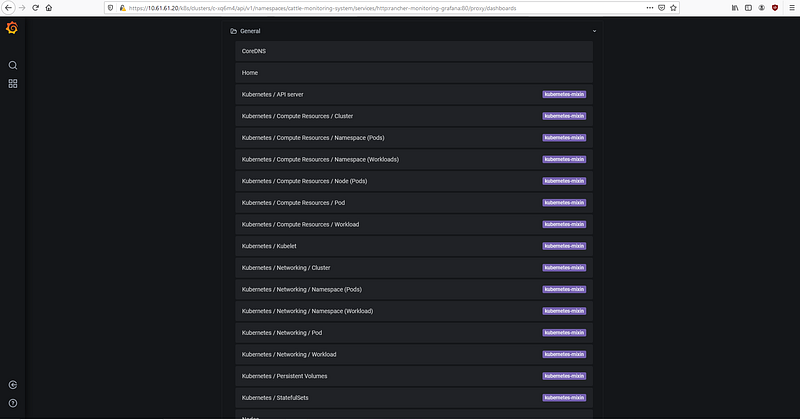Click kubernetes-mixin tag on Networking / Cluster row
800x420 pixels.
[564, 268]
